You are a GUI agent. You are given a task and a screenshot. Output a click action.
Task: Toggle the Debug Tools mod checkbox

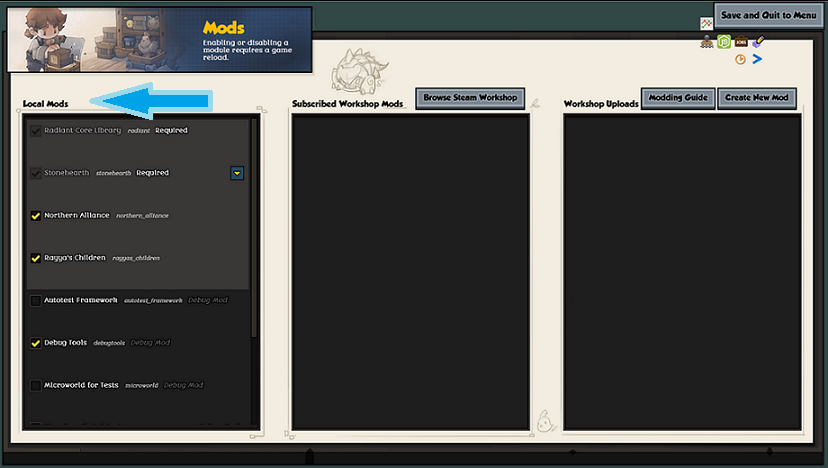(x=35, y=343)
